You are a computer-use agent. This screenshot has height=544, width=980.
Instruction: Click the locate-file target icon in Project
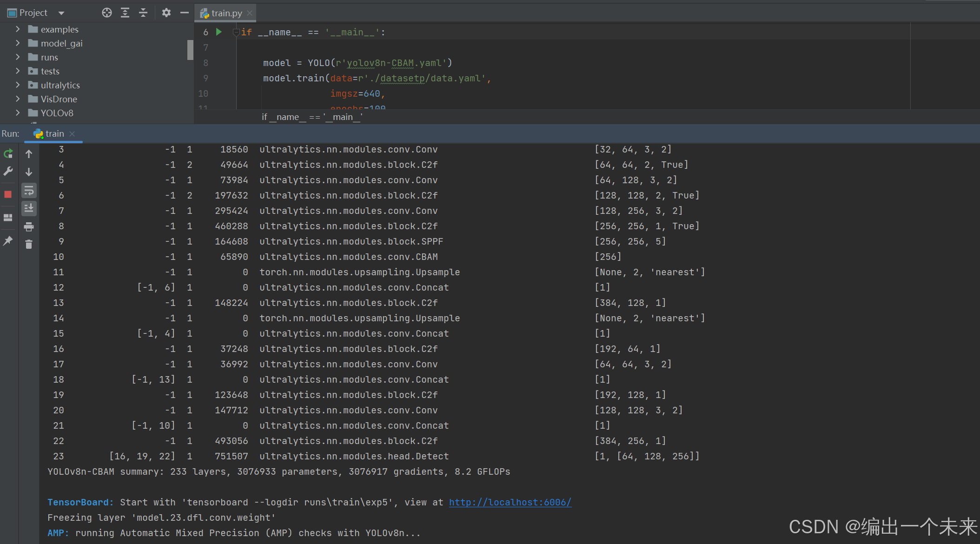[107, 13]
